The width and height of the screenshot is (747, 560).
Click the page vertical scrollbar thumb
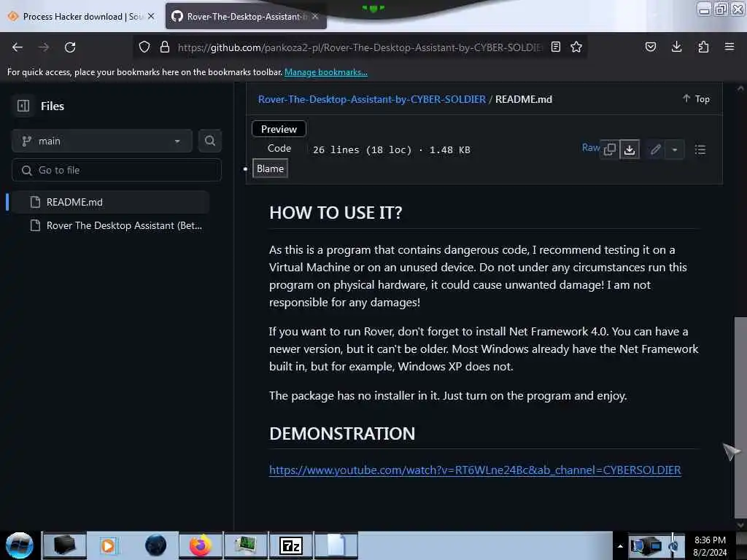point(740,417)
